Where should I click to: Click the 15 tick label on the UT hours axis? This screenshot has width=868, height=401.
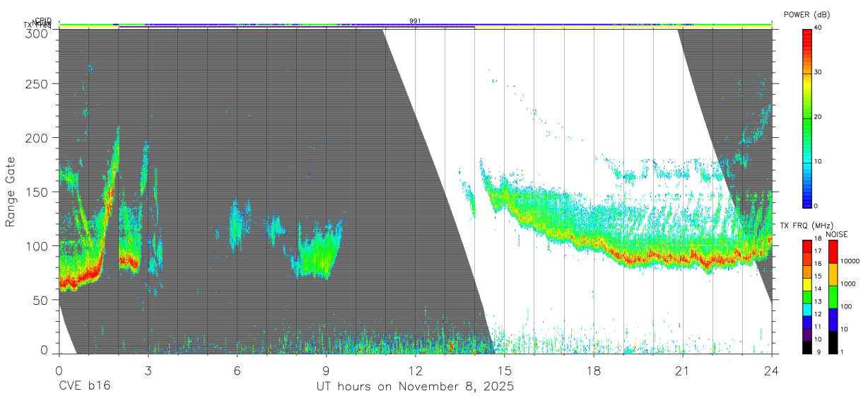point(505,370)
